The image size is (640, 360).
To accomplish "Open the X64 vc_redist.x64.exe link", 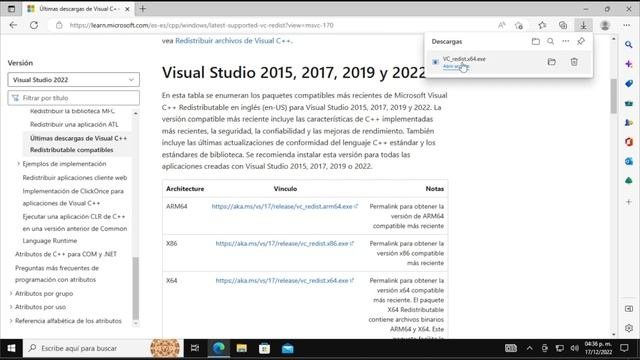I will point(284,281).
